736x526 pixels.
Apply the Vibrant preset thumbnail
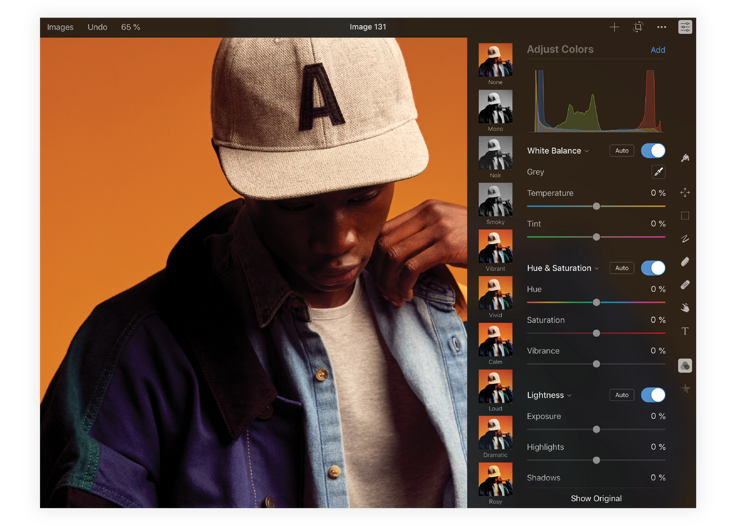coord(495,246)
